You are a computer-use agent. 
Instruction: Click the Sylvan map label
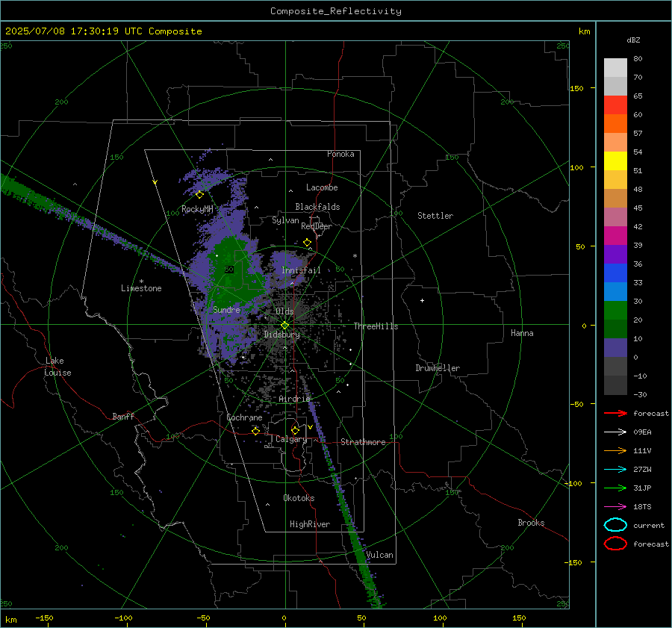(x=285, y=220)
